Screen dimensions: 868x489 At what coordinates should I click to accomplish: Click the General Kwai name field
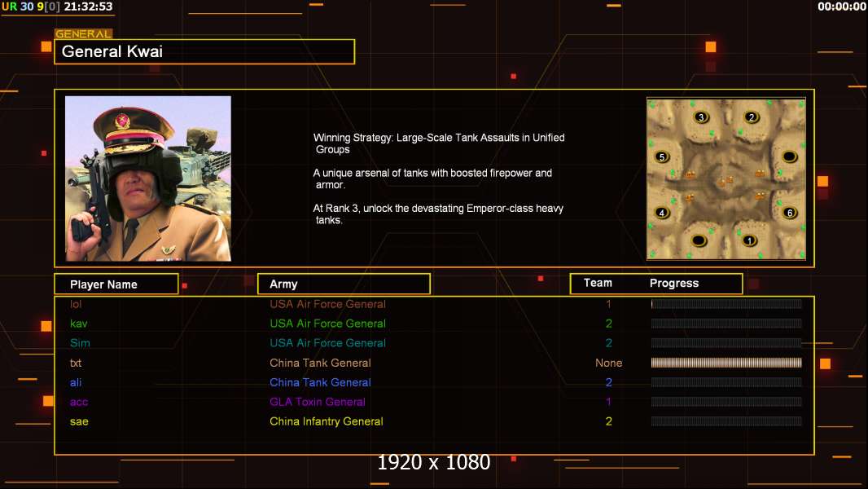coord(204,51)
